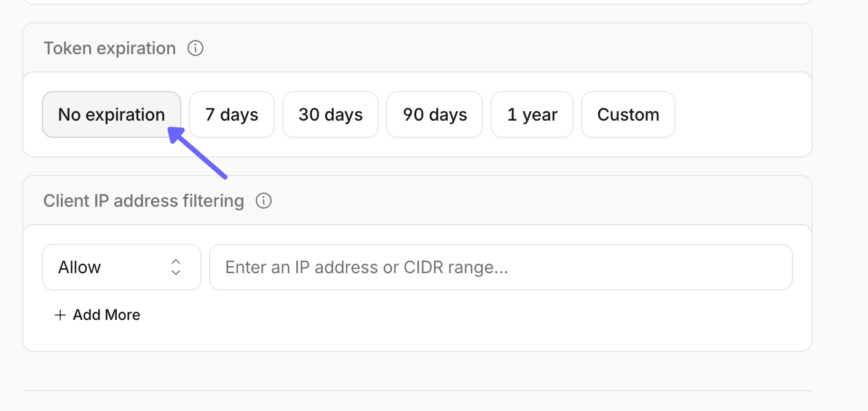This screenshot has width=868, height=411.
Task: Click the horizontal divider below IP filtering card
Action: pos(417,390)
